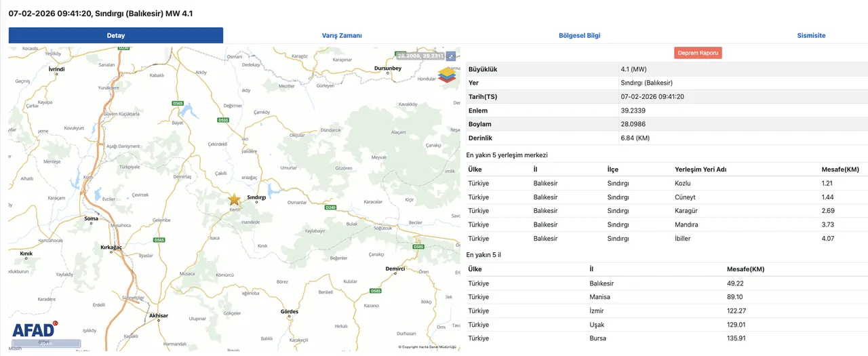Select the Bölgesel Bilgi tab
Viewport: 868px width, 356px height.
pyautogui.click(x=579, y=35)
